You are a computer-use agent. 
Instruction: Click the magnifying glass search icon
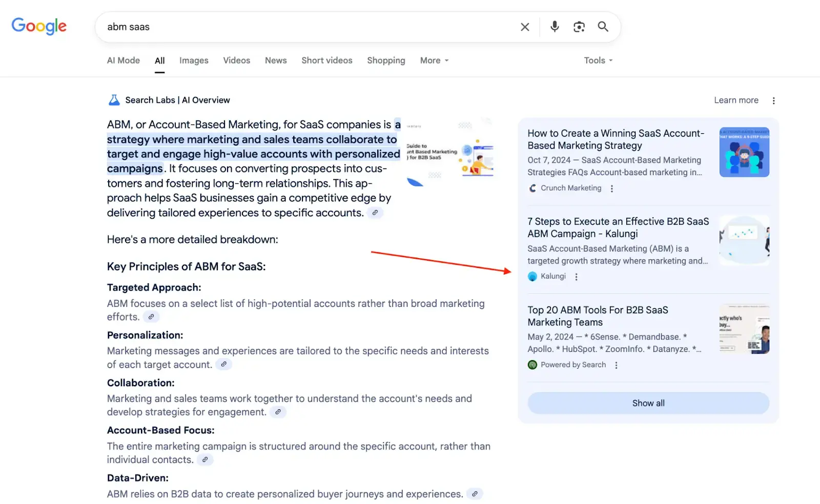click(603, 27)
